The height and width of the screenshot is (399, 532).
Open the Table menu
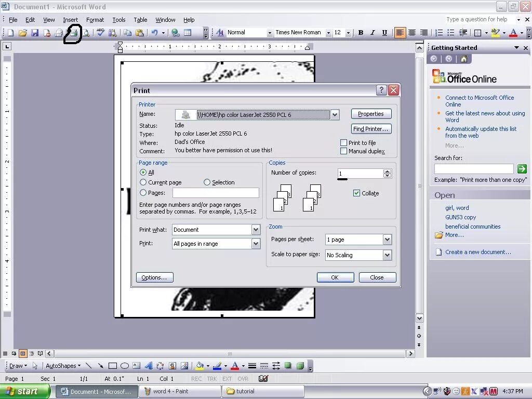[140, 20]
